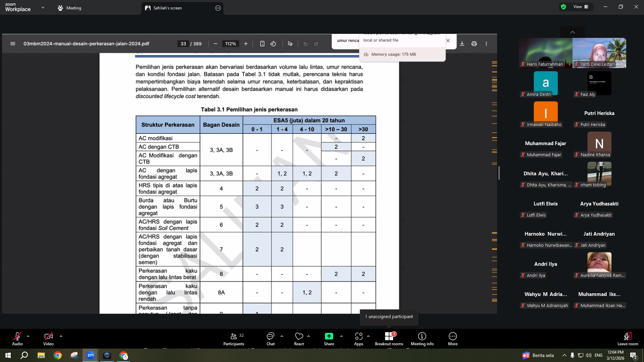Expand audio options arrow
The height and width of the screenshot is (362, 644).
tap(28, 336)
